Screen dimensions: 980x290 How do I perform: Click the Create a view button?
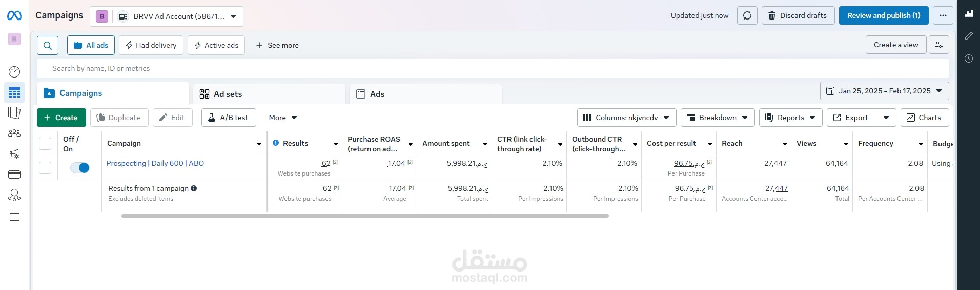[896, 45]
